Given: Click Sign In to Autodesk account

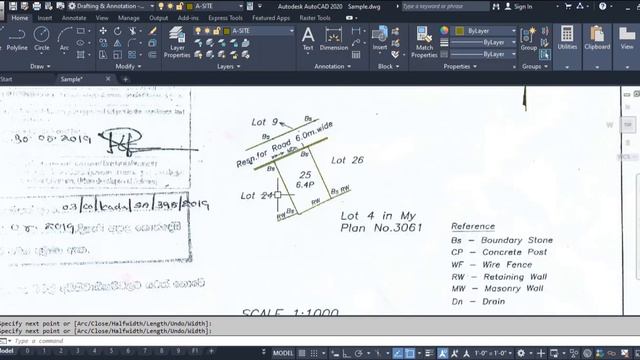Looking at the screenshot, I should 518,6.
